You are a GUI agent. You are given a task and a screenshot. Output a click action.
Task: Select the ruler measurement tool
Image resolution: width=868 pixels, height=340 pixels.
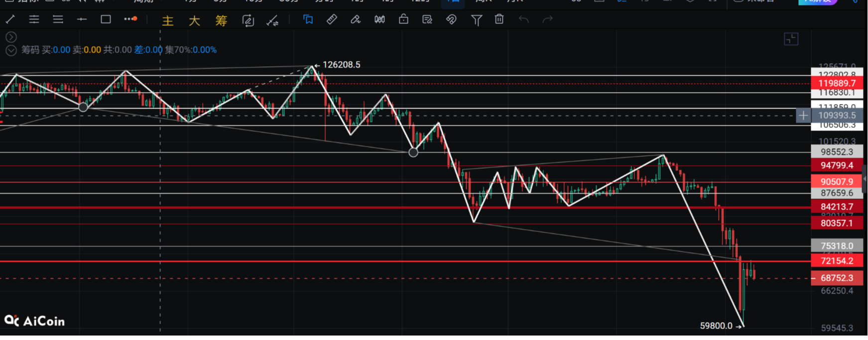332,19
